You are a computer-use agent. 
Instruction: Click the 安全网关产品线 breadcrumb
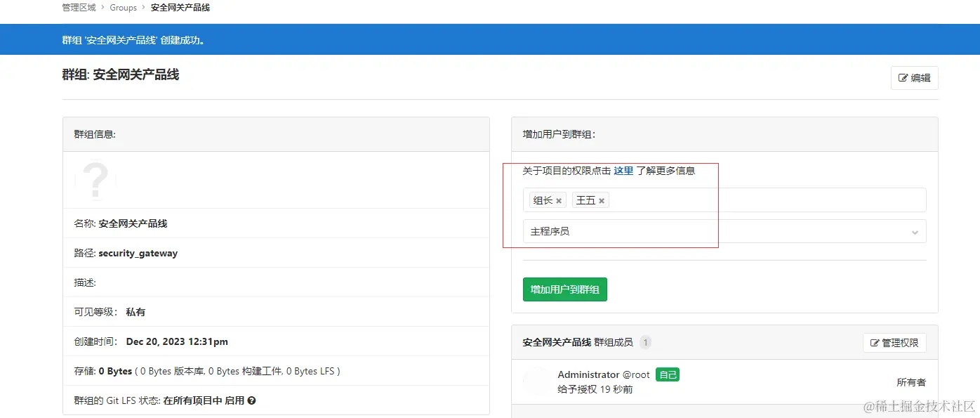point(180,8)
